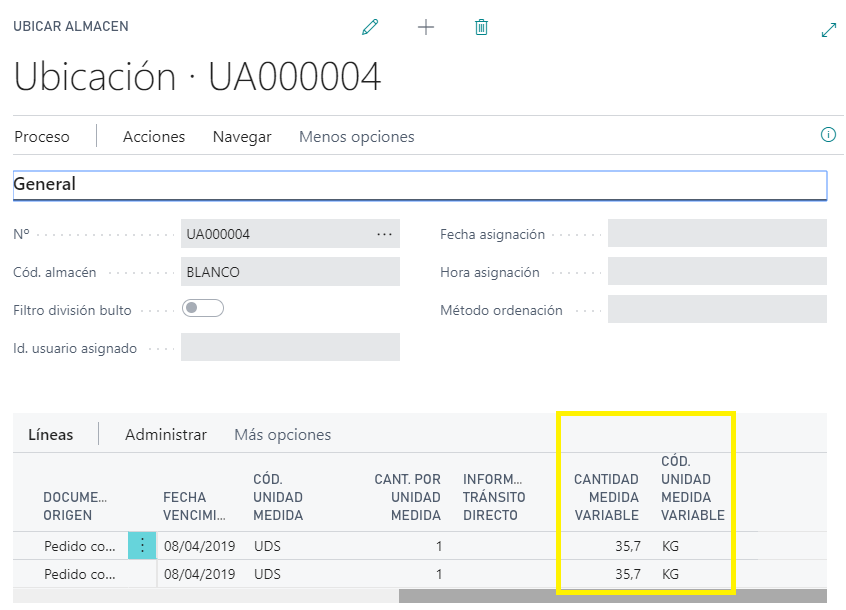Click second row's KG unit cell
Screen dimensions: 846x610
[x=671, y=574]
